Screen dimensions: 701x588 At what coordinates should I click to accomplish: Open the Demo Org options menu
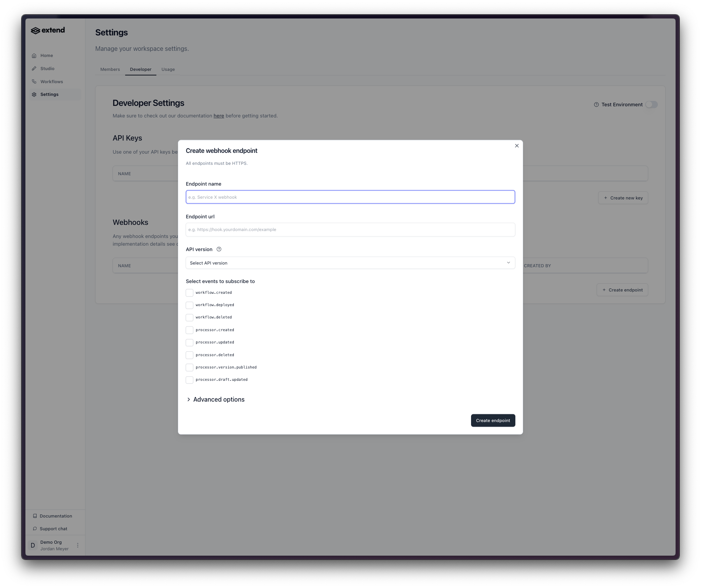coord(78,545)
